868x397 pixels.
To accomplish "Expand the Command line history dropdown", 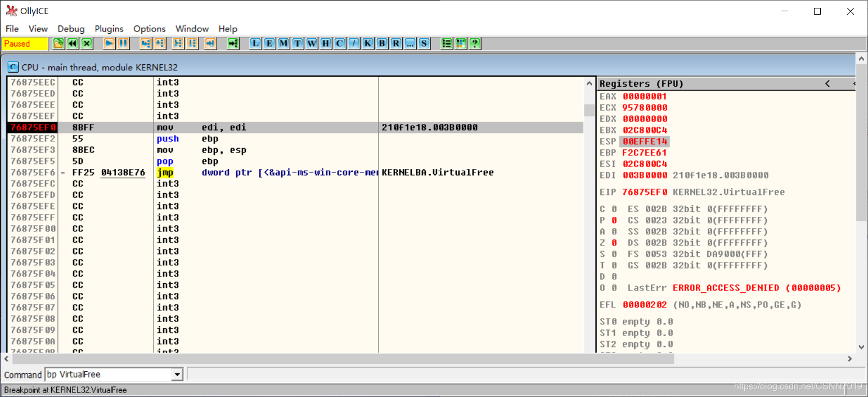I will 178,374.
